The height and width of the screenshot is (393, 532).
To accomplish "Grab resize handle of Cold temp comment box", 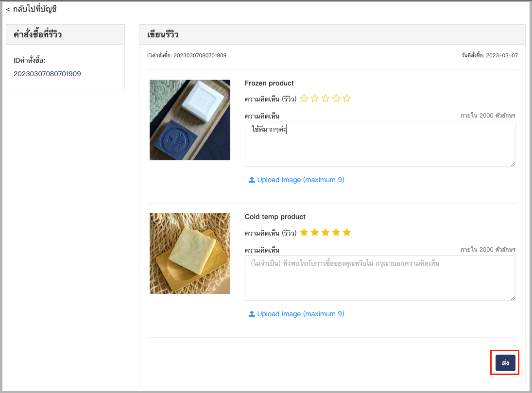I will click(x=513, y=298).
